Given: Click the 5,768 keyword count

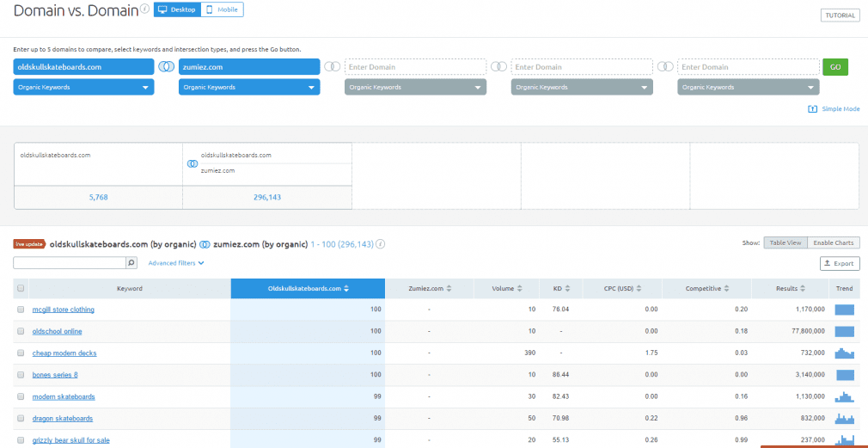Looking at the screenshot, I should click(99, 197).
